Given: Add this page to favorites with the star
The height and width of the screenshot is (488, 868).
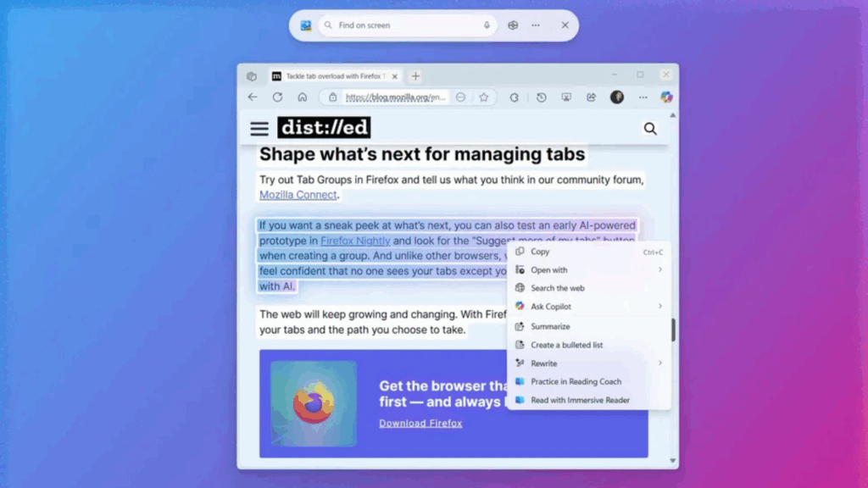Looking at the screenshot, I should (484, 97).
